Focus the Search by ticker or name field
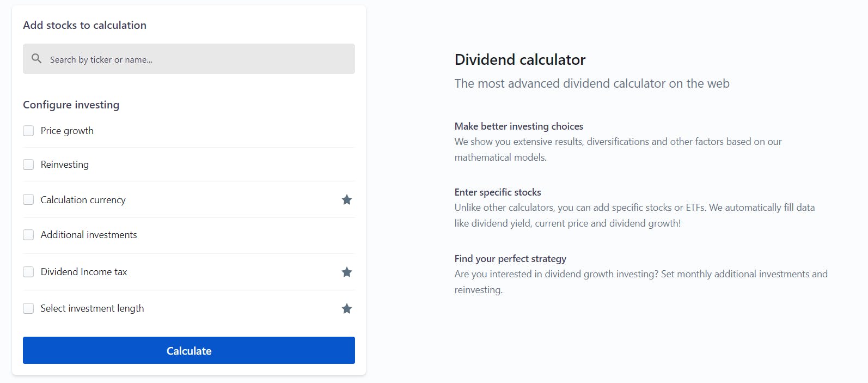This screenshot has height=383, width=868. click(x=189, y=59)
